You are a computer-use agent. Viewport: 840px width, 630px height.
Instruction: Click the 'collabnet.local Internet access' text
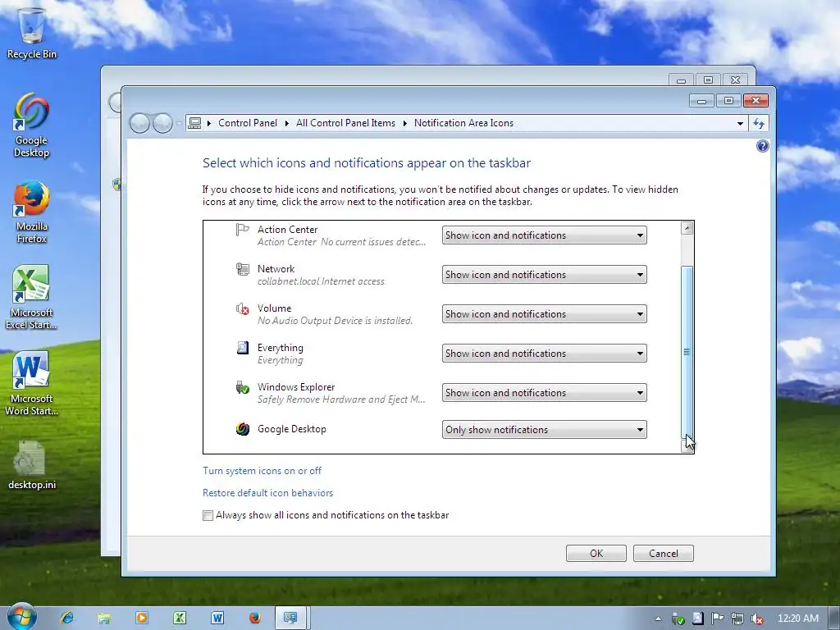pyautogui.click(x=321, y=281)
